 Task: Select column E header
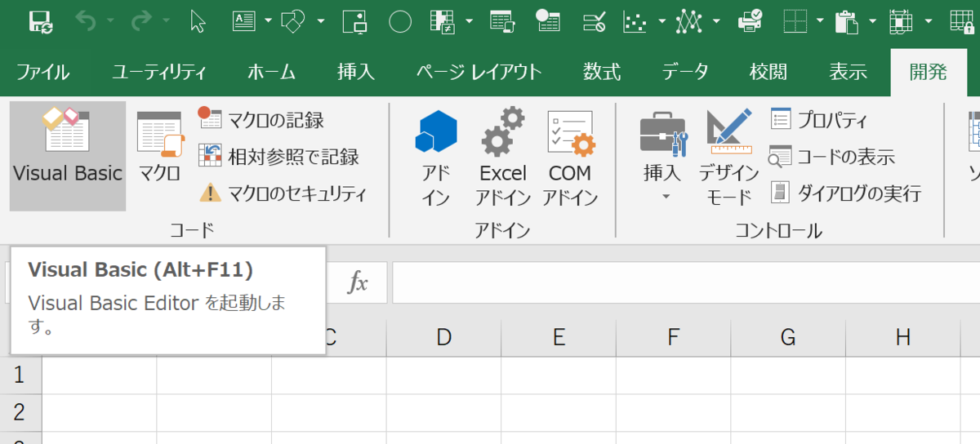click(x=559, y=336)
